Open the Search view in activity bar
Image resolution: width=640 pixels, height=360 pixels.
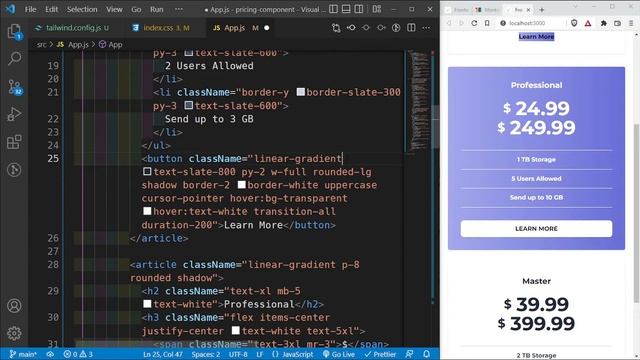point(14,59)
